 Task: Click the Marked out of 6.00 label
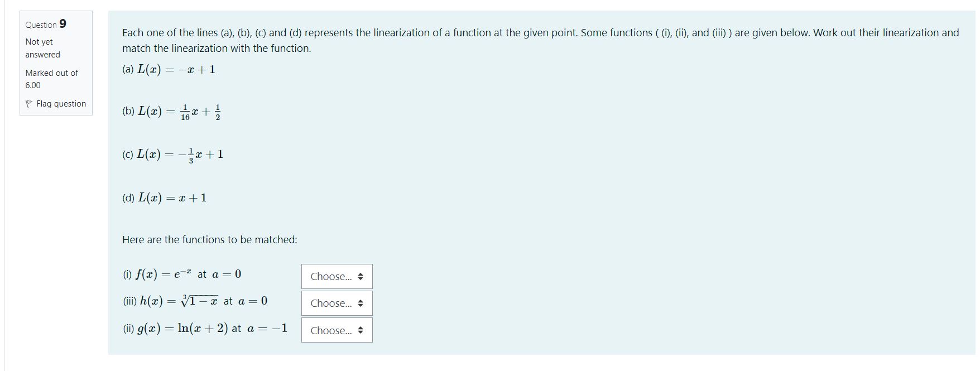pos(51,79)
